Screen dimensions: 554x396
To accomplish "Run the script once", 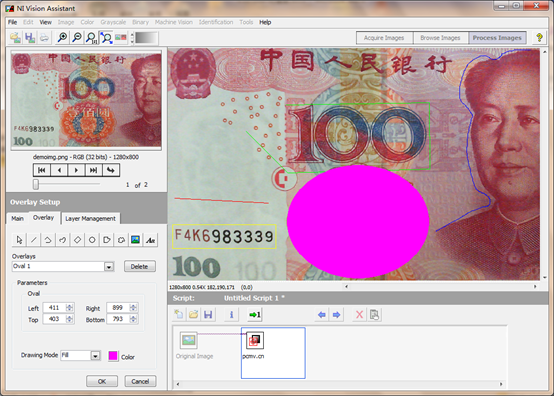I will click(254, 314).
